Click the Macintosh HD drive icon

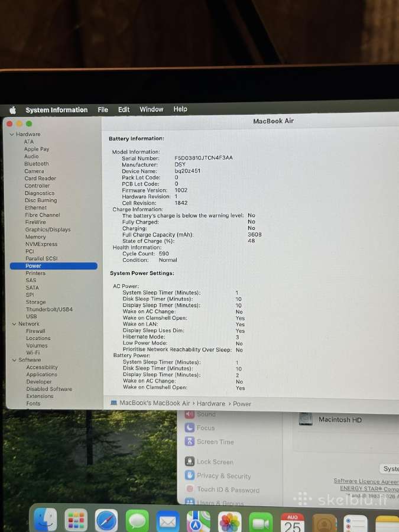coord(306,419)
